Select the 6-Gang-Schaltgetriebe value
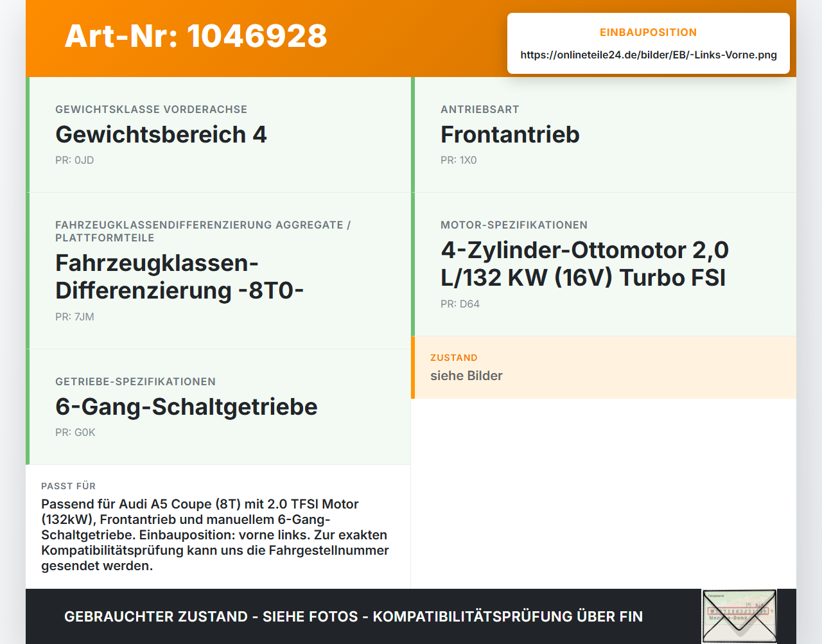Image resolution: width=822 pixels, height=644 pixels. [186, 406]
